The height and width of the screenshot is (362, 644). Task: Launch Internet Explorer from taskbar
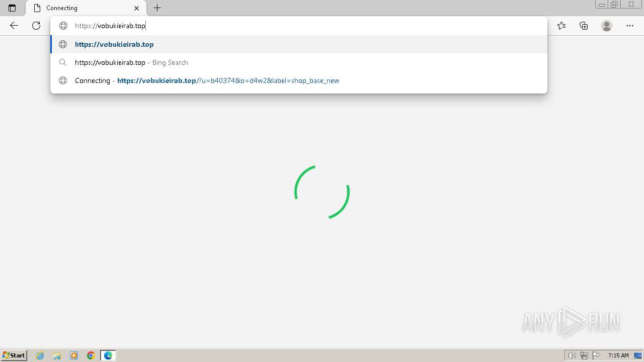pos(40,355)
